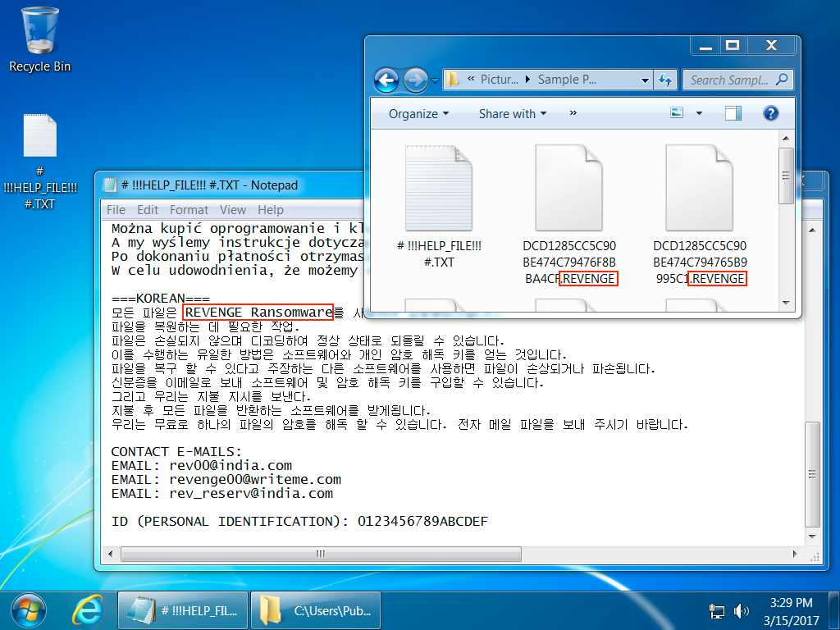Switch to the C:\Users\Pub... Explorer taskbar button

click(x=316, y=610)
